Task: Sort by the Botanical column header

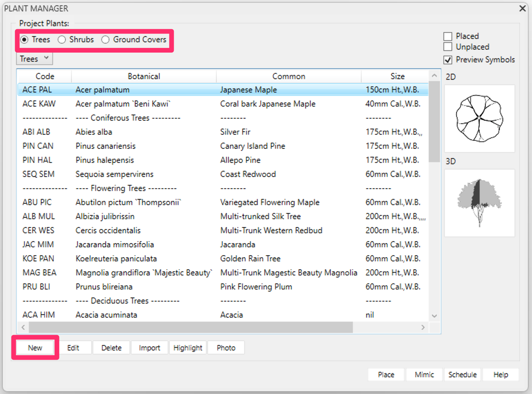Action: click(144, 76)
